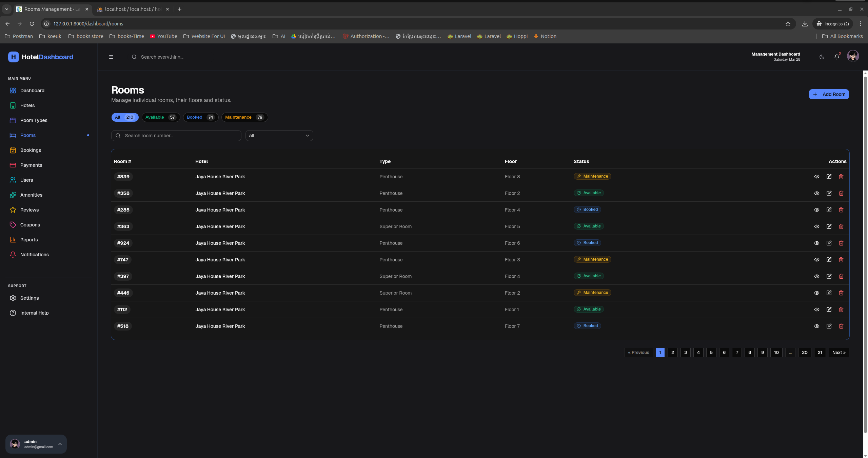Image resolution: width=868 pixels, height=458 pixels.
Task: Open Amenities in the sidebar
Action: point(49,195)
